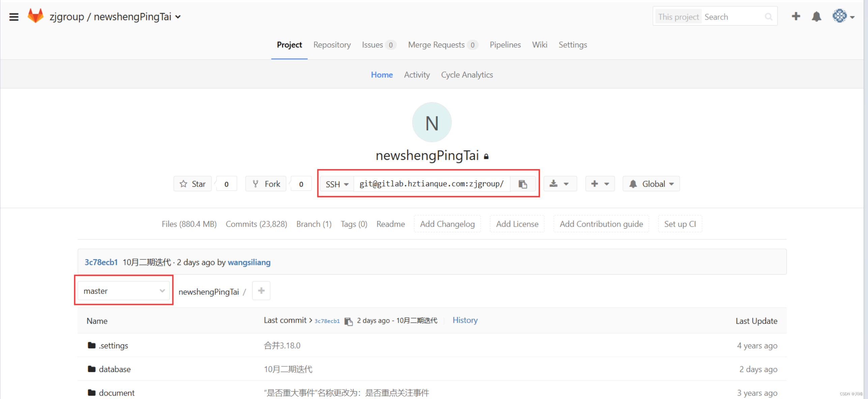
Task: Copy the SSH clone URL to clipboard
Action: pyautogui.click(x=523, y=184)
